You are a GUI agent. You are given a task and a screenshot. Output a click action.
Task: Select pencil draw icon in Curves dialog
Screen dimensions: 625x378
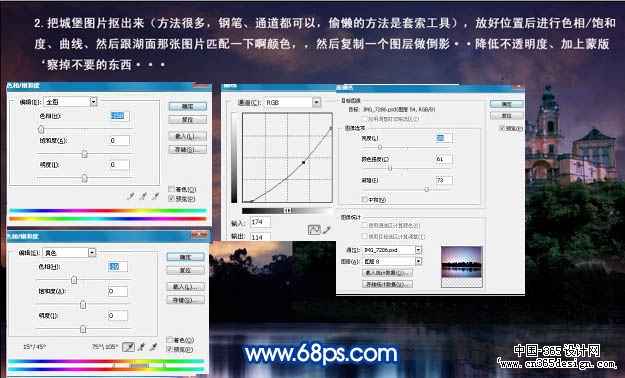click(327, 230)
